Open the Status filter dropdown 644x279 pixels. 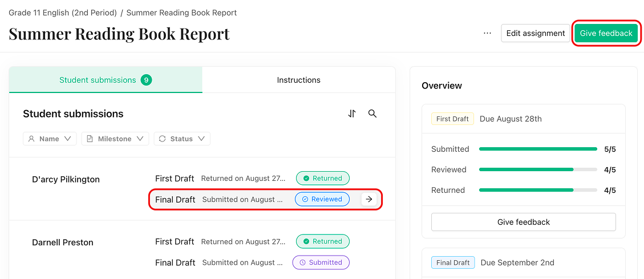(x=182, y=139)
